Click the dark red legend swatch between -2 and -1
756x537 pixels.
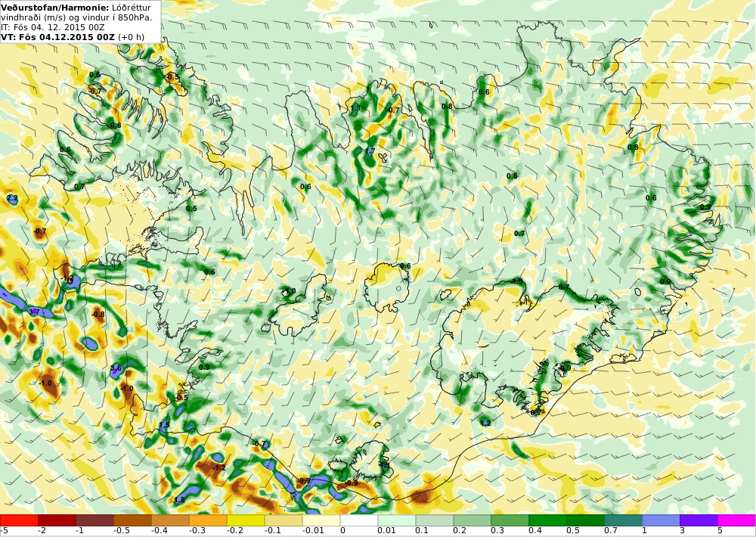pos(57,520)
